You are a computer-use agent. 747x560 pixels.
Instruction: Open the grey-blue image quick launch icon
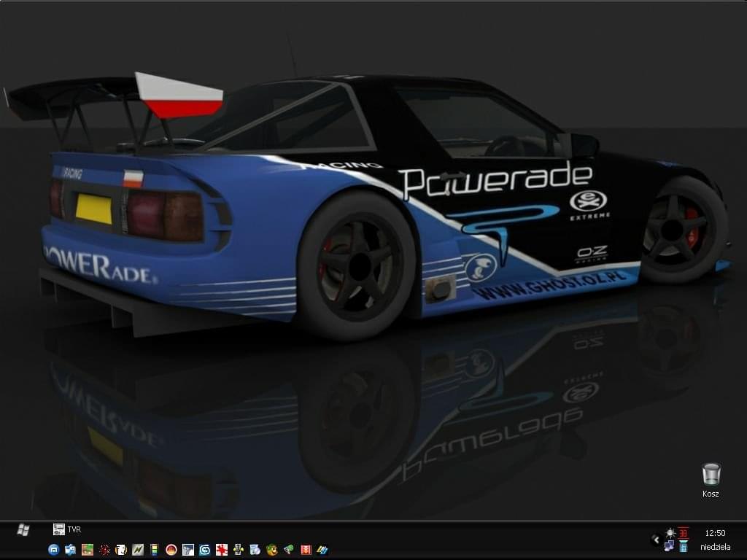click(187, 550)
